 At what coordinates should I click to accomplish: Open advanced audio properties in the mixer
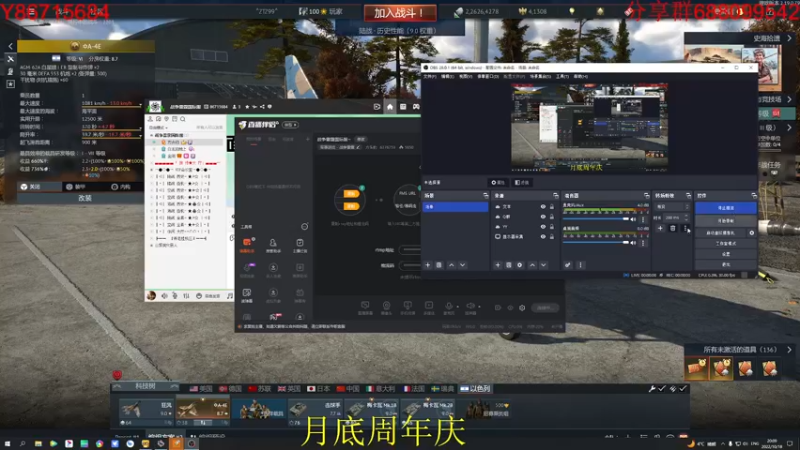(x=567, y=265)
